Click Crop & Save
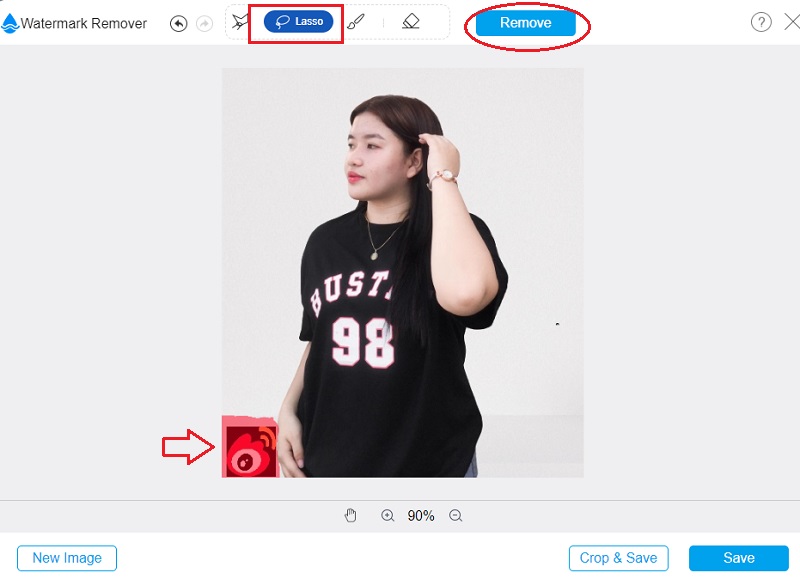Screen dimensions: 800x579 point(618,558)
